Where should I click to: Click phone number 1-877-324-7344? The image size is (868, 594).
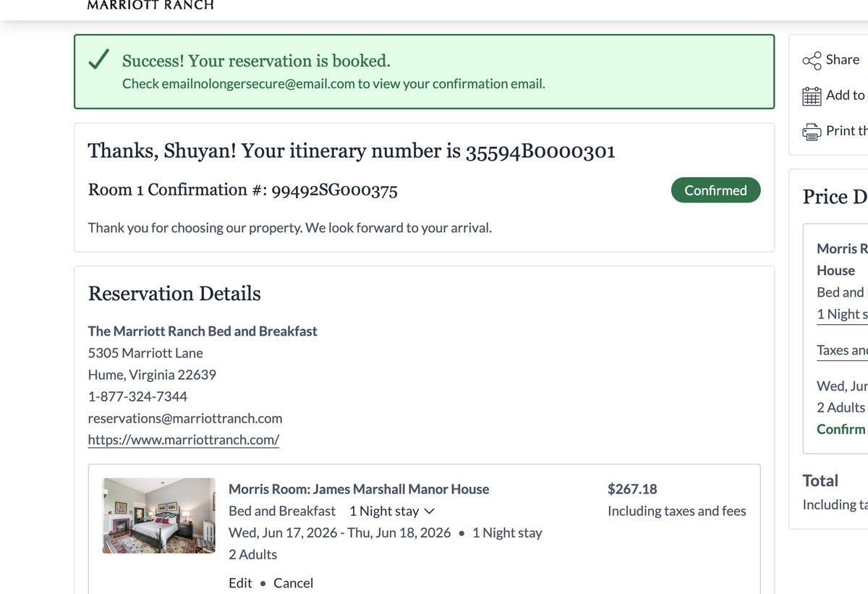[137, 396]
